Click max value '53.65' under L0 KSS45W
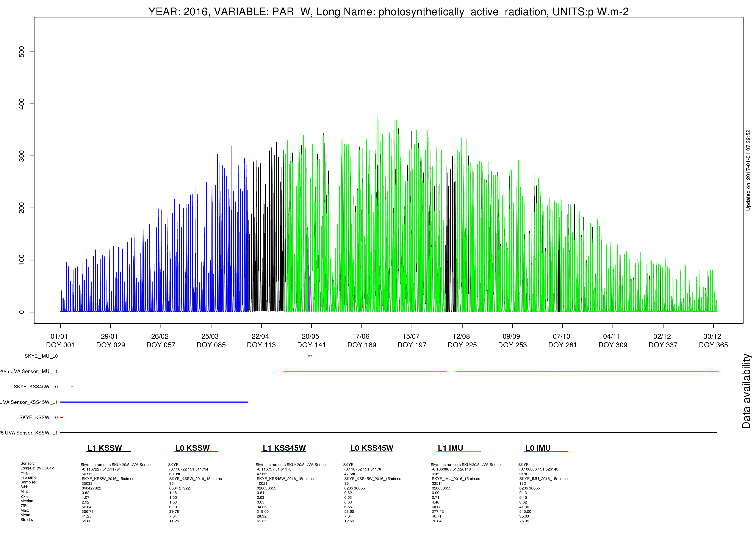The width and height of the screenshot is (756, 535). pyautogui.click(x=349, y=512)
